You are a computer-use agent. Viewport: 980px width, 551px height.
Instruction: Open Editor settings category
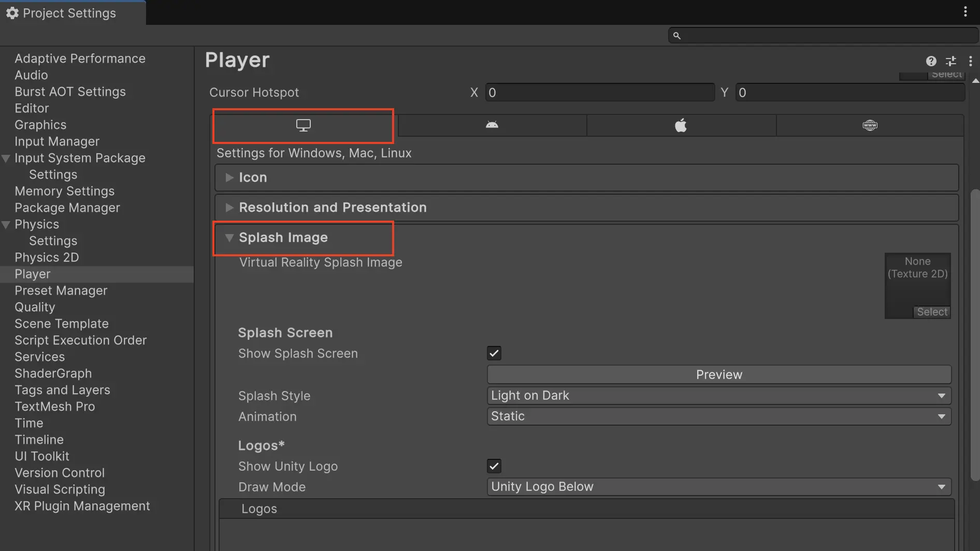click(x=32, y=108)
